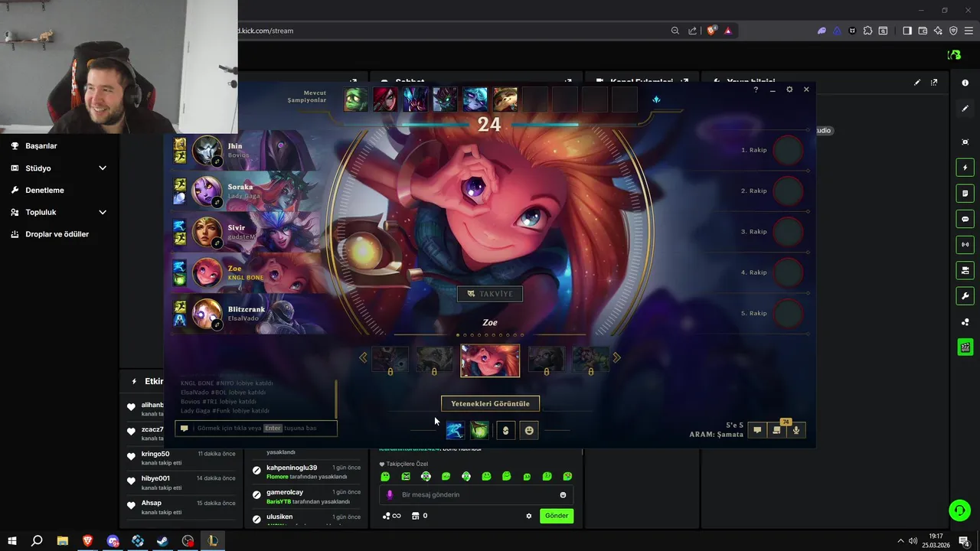Pick the first available champion portrait
This screenshot has height=551, width=980.
tap(355, 99)
